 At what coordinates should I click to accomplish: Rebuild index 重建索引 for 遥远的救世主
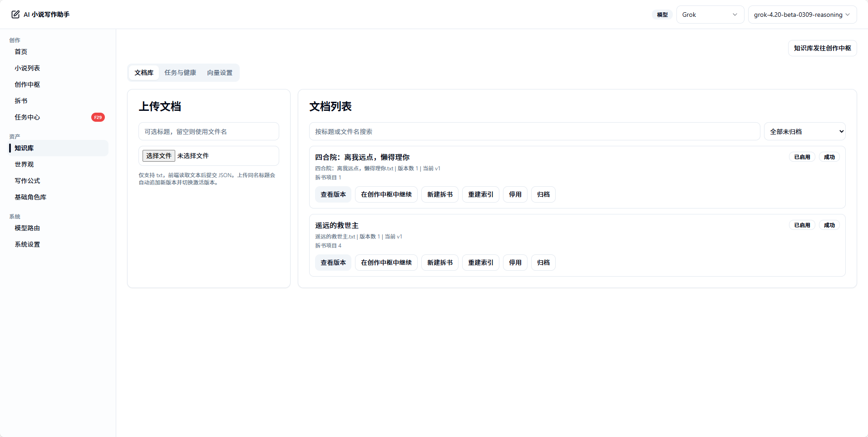click(x=480, y=263)
